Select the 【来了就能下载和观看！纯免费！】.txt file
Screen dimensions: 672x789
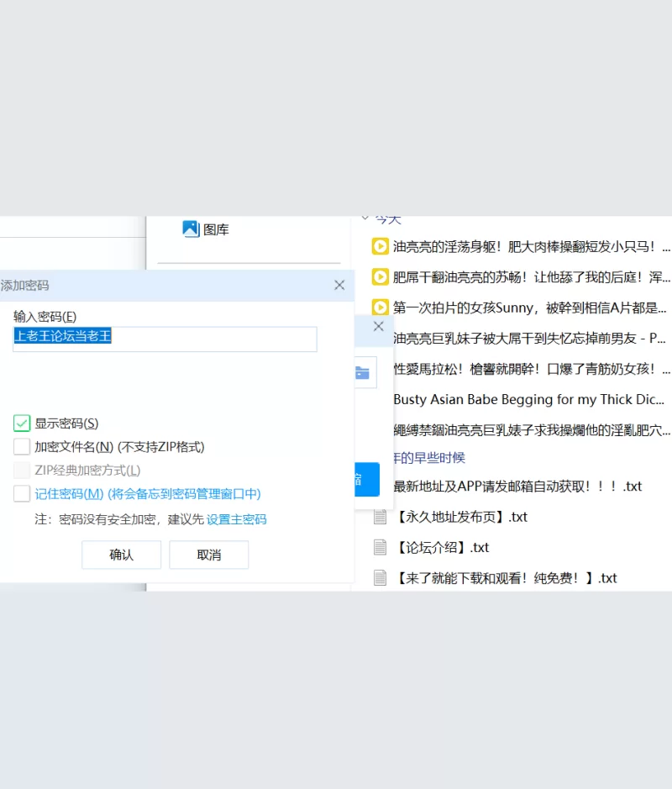pos(506,578)
